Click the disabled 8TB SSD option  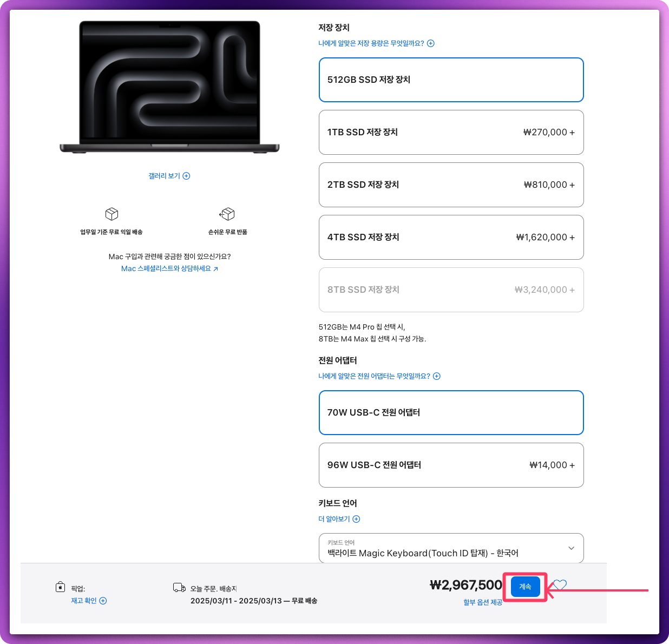451,290
